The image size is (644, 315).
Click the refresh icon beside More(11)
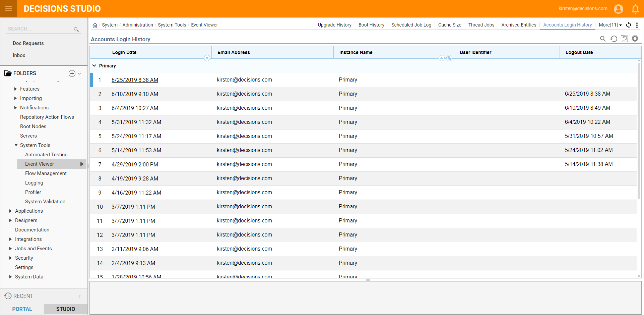[629, 25]
